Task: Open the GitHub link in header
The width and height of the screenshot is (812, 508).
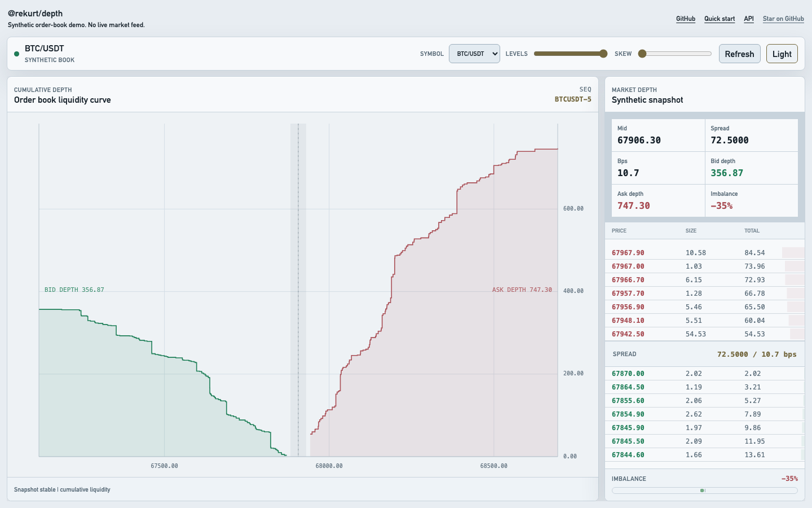Action: coord(686,19)
